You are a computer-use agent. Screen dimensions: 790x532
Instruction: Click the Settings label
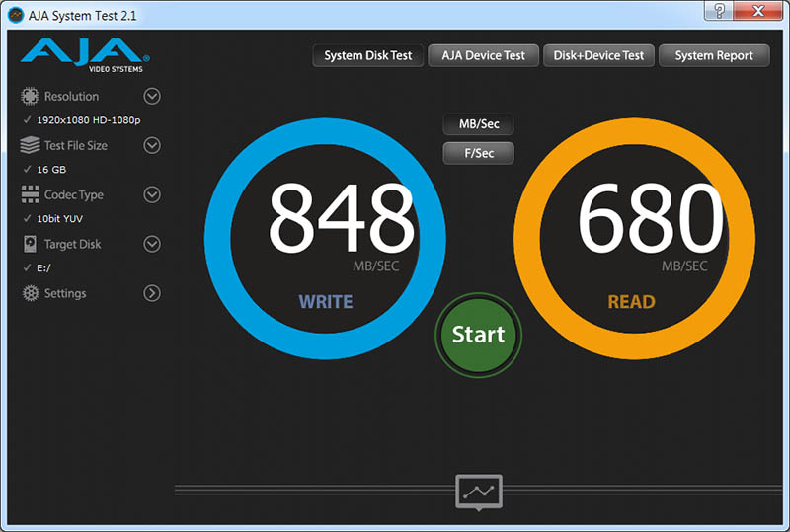pyautogui.click(x=65, y=293)
